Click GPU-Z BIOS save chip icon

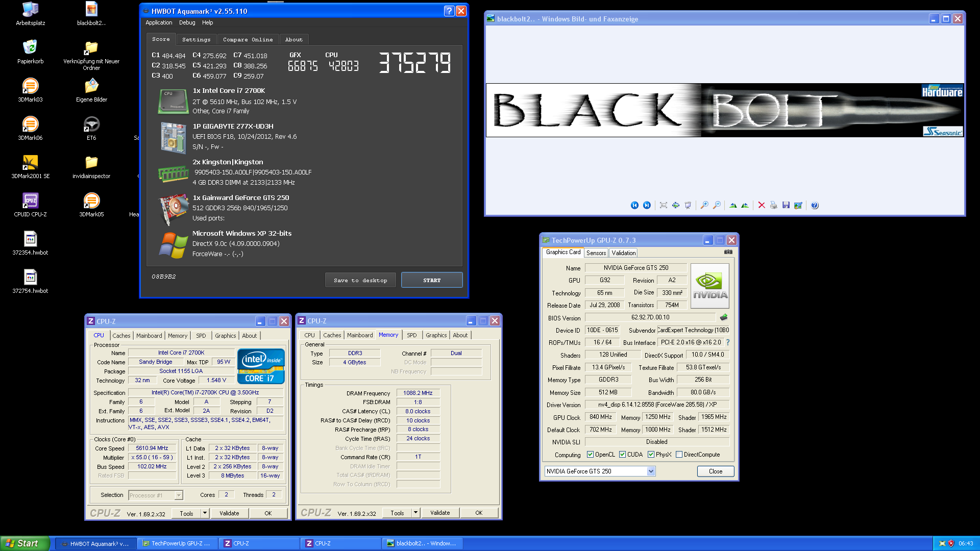coord(724,317)
